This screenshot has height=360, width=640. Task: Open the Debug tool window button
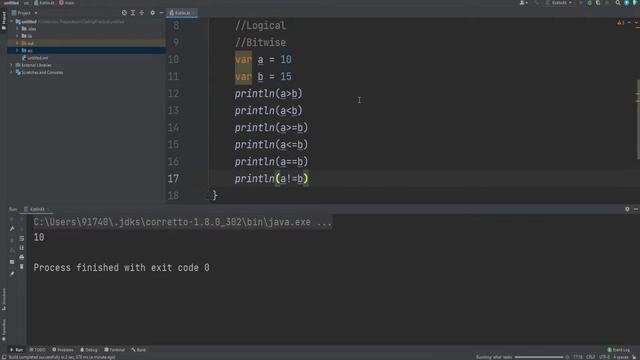89,350
